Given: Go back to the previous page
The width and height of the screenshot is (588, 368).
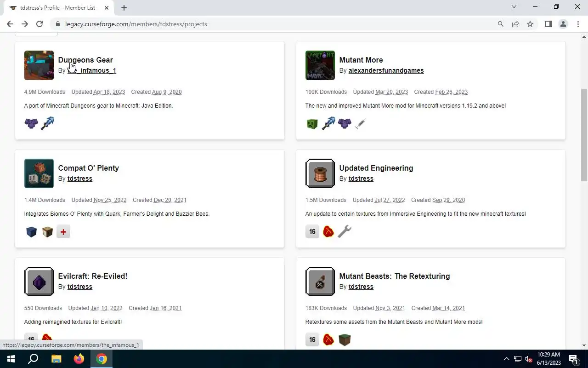Looking at the screenshot, I should coord(10,24).
